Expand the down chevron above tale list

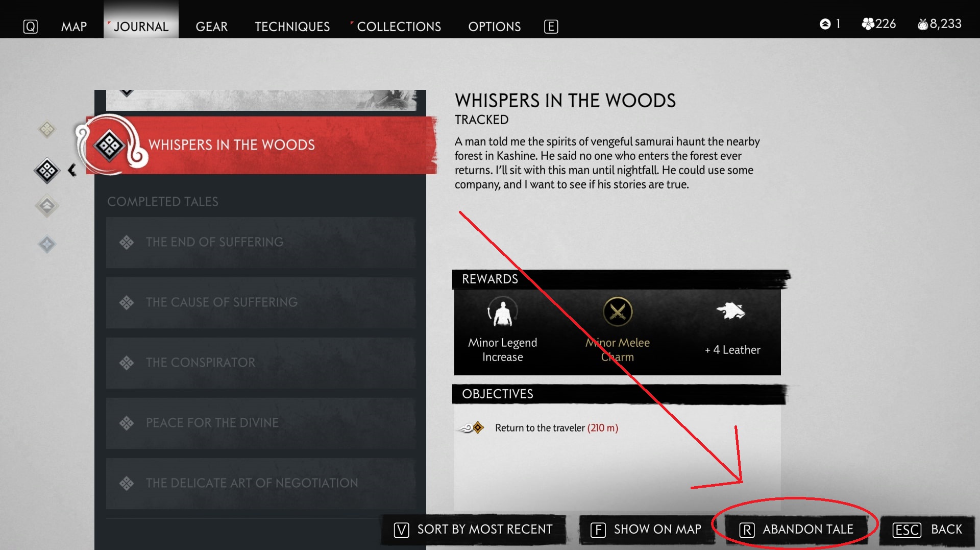point(127,93)
